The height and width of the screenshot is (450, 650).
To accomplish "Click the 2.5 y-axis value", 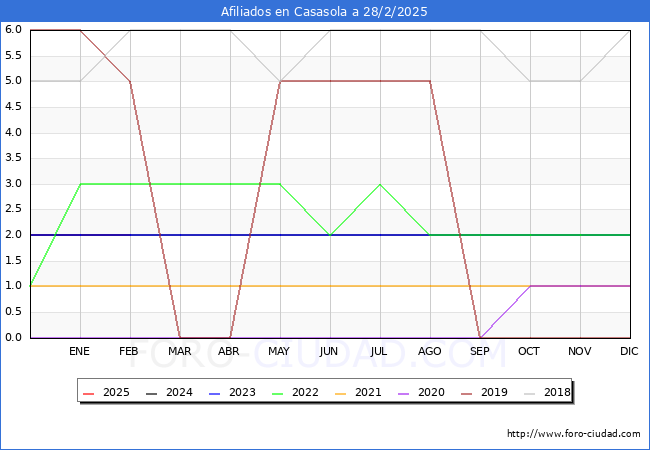I will [13, 209].
